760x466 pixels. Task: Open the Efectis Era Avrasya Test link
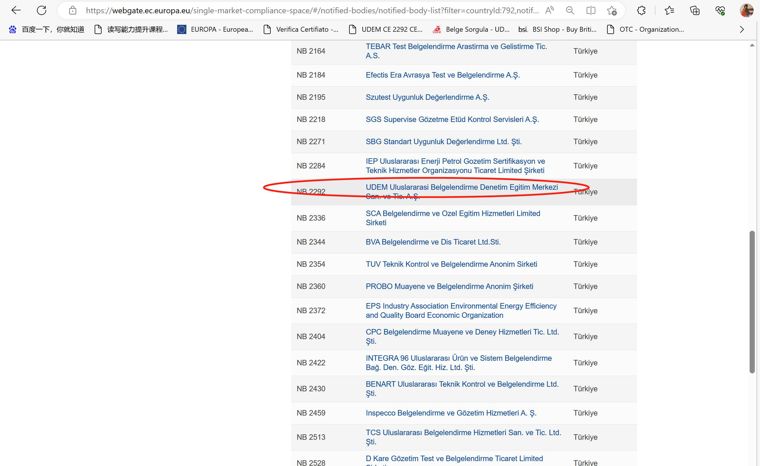[x=443, y=75]
